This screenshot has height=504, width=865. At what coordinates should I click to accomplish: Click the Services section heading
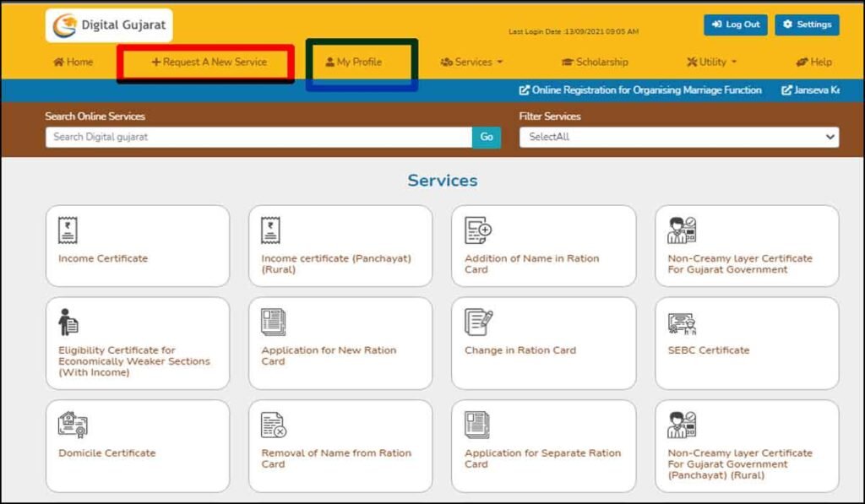point(443,181)
